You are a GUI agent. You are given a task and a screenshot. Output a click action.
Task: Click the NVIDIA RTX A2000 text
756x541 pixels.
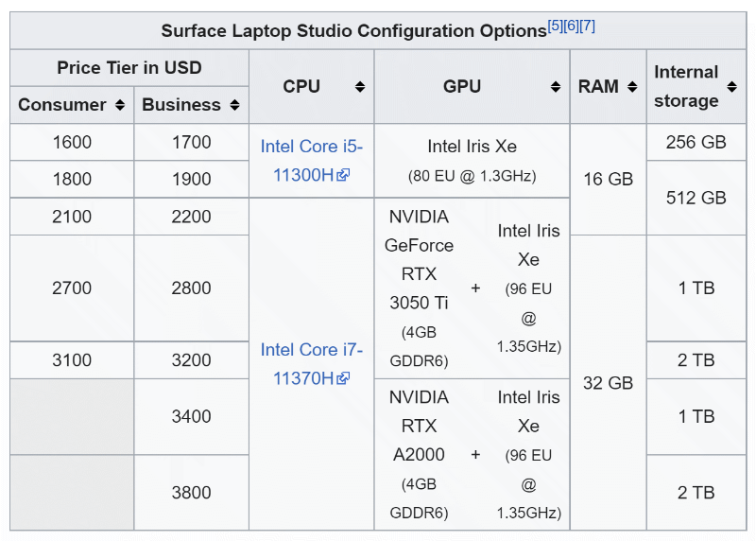click(x=419, y=426)
